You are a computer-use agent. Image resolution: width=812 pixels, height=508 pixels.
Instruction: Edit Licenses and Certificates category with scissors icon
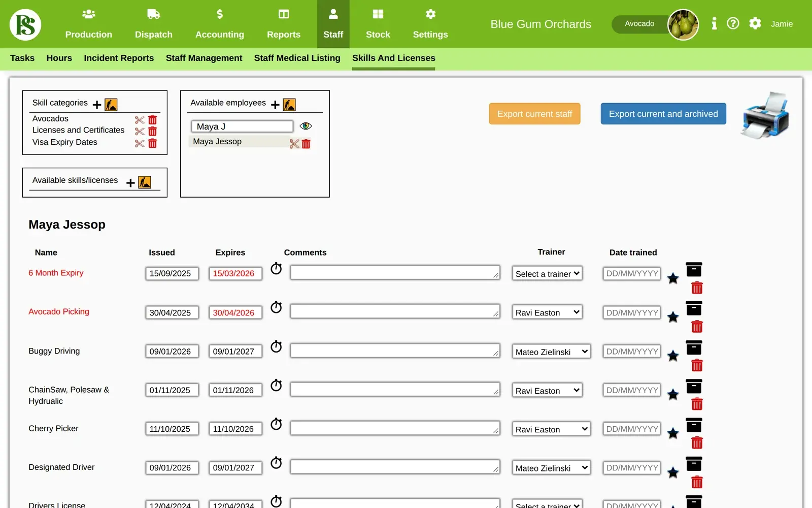[140, 132]
